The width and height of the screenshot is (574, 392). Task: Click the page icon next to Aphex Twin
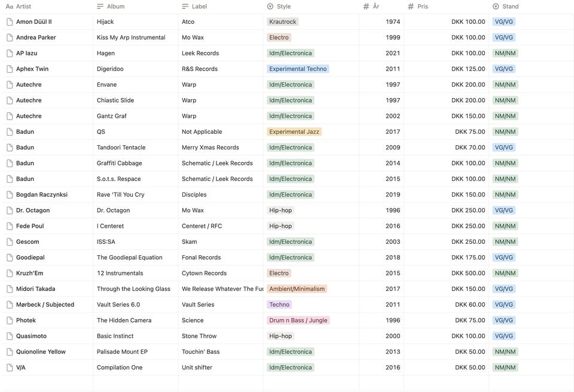click(10, 69)
